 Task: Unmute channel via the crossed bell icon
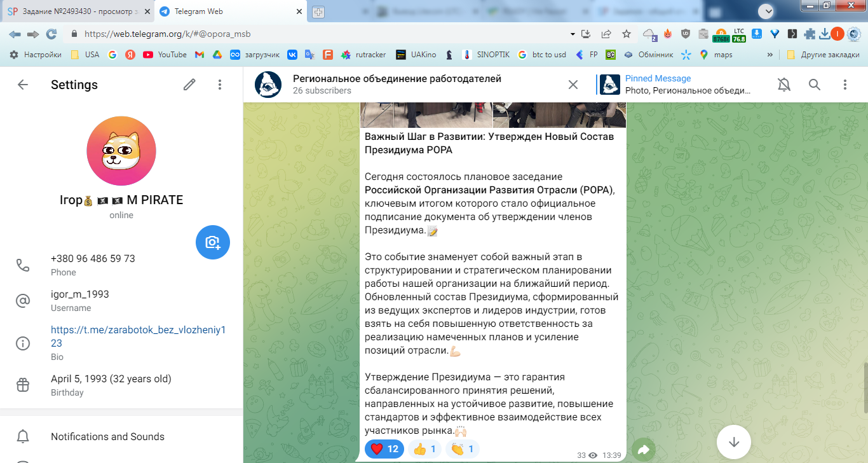[784, 85]
